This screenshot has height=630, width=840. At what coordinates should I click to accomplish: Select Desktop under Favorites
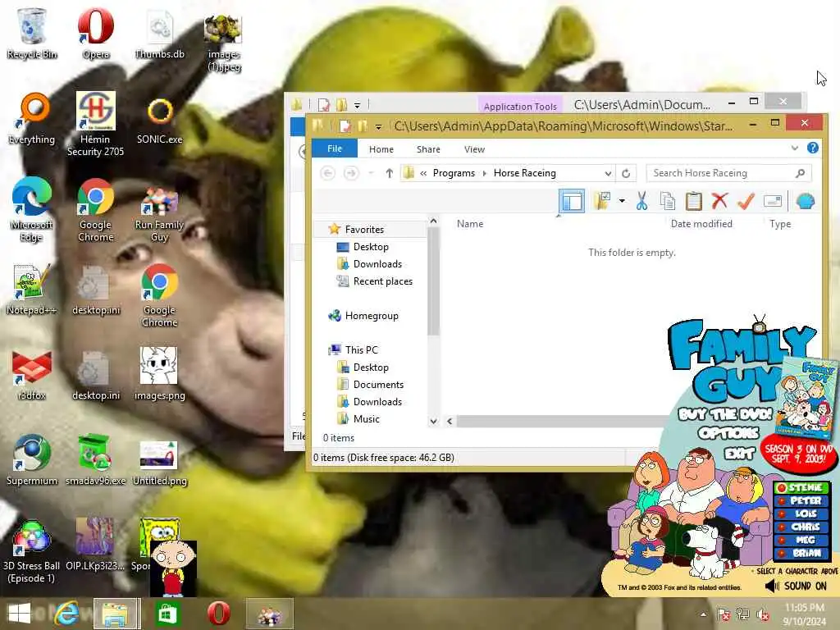coord(371,246)
